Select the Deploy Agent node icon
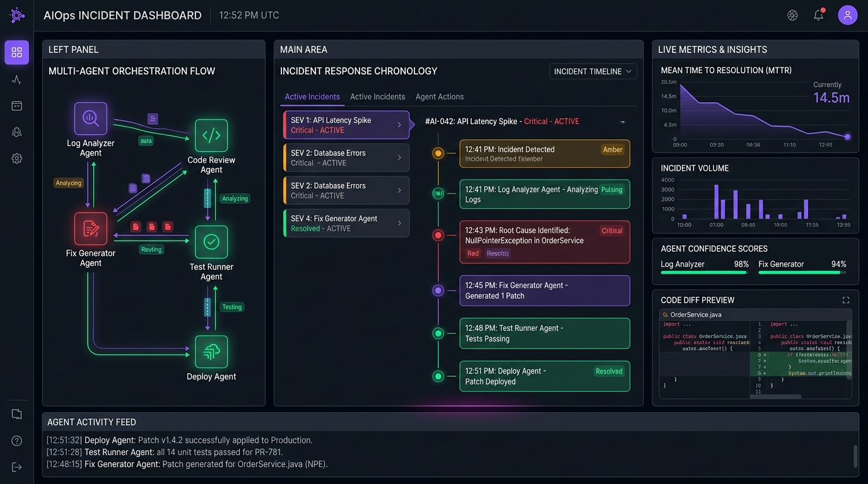 (x=211, y=352)
